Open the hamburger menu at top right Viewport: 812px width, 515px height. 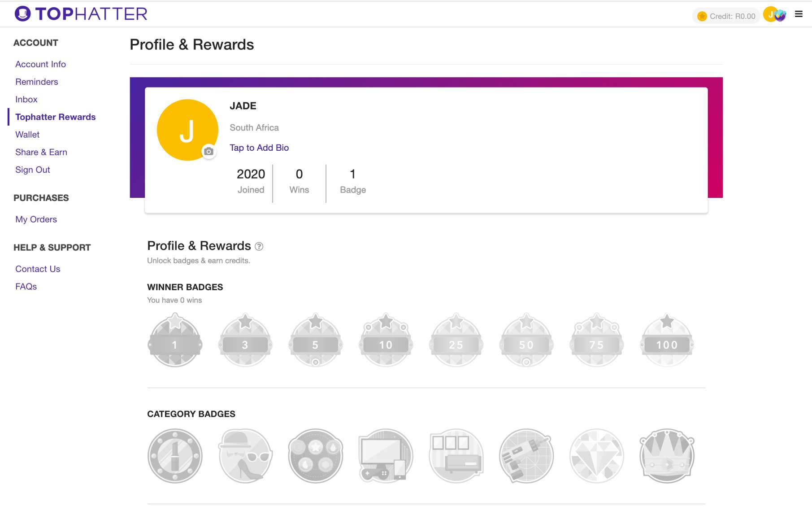[799, 14]
